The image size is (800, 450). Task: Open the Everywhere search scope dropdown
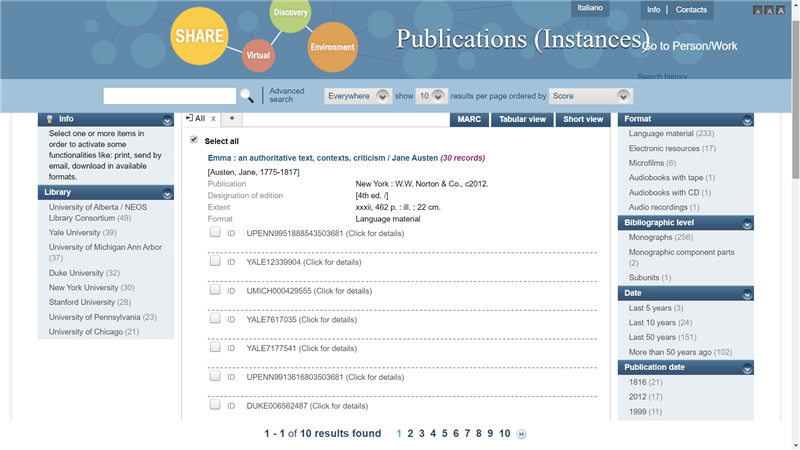tap(357, 96)
